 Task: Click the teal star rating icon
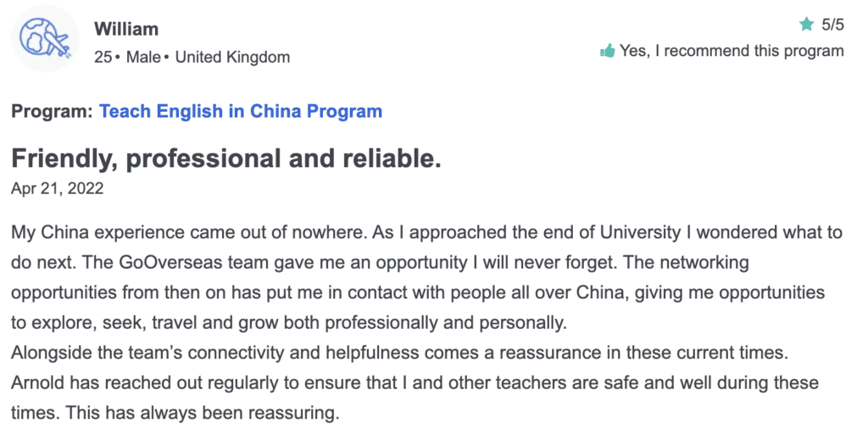[807, 25]
